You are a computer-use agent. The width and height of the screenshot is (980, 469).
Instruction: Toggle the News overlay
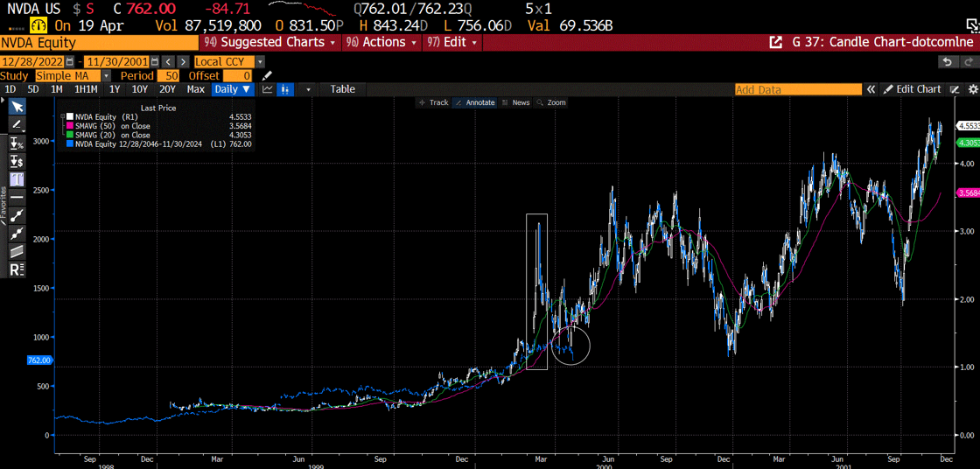click(x=515, y=102)
